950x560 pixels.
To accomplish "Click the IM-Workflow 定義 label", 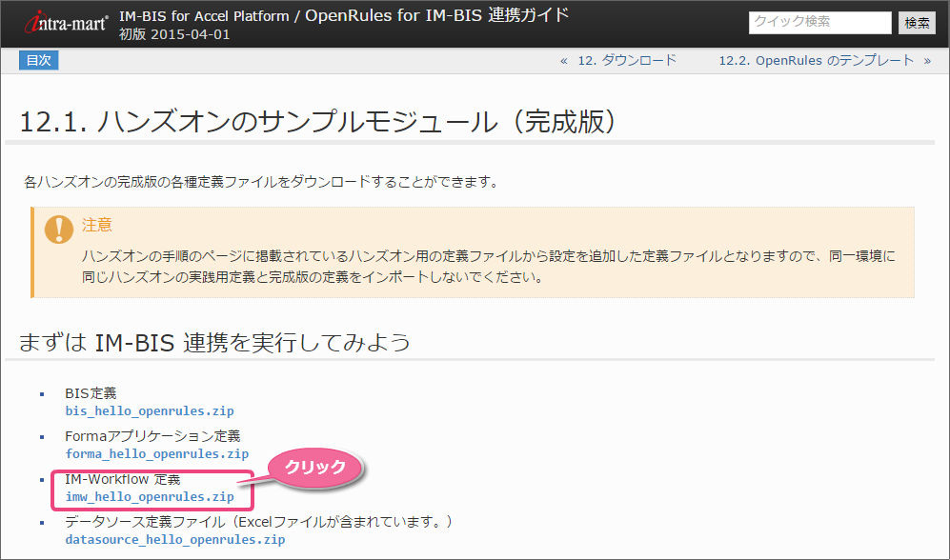I will [x=123, y=479].
